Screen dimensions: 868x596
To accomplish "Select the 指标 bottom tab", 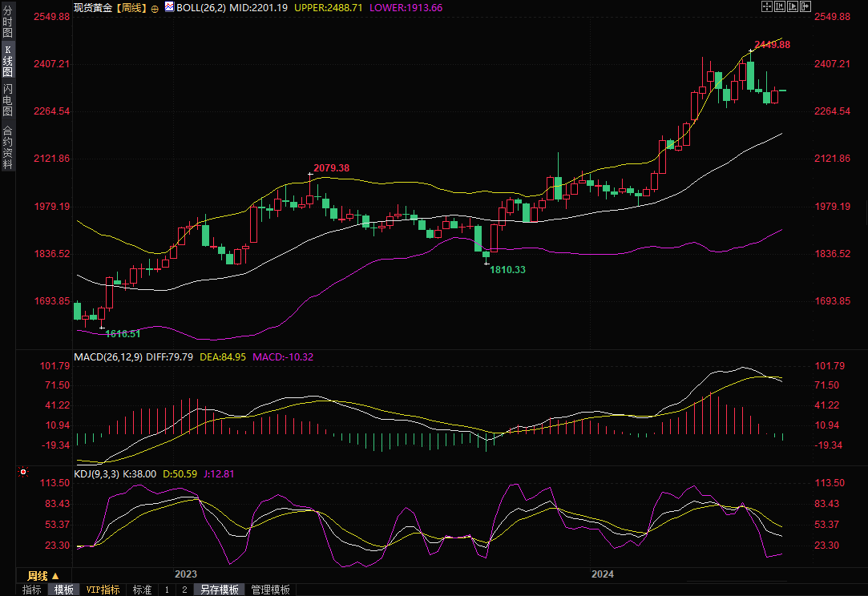I will (32, 590).
